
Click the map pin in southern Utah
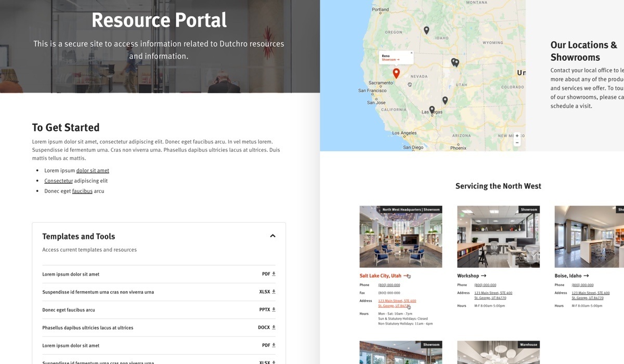[x=445, y=100]
